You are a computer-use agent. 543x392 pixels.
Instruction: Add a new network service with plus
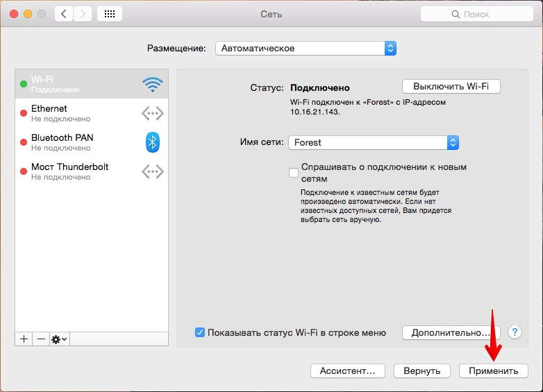point(24,339)
